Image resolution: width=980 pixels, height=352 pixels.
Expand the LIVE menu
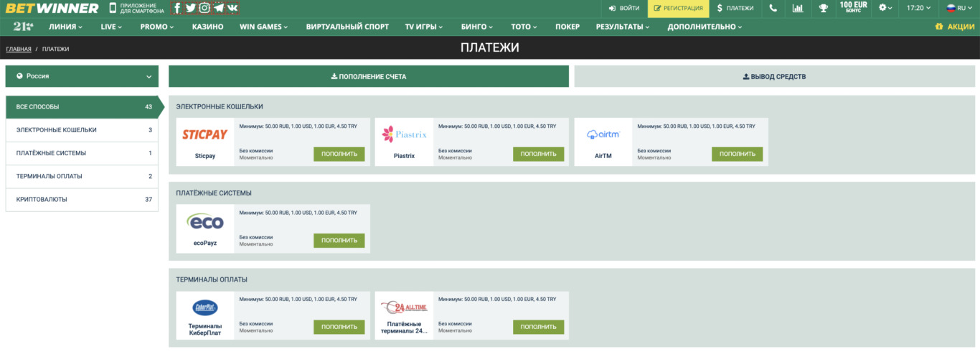tap(111, 27)
